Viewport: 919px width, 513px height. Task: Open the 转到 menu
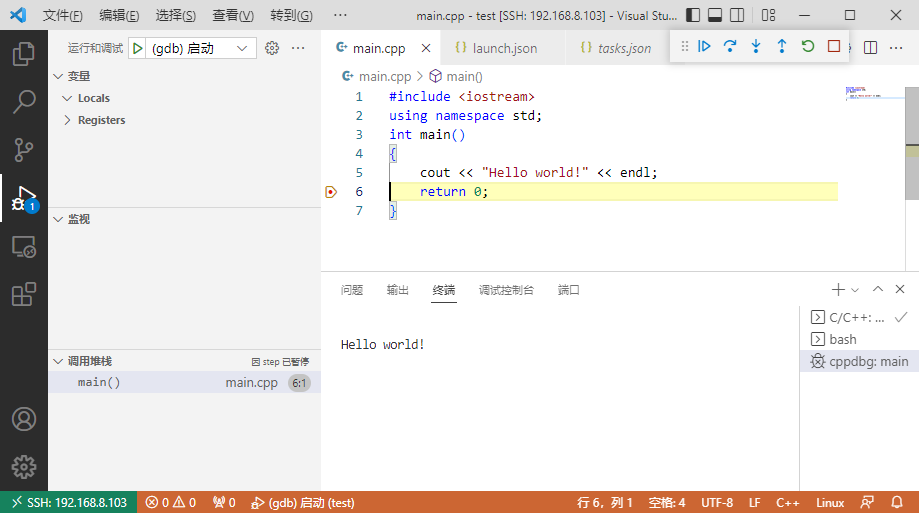pyautogui.click(x=291, y=15)
